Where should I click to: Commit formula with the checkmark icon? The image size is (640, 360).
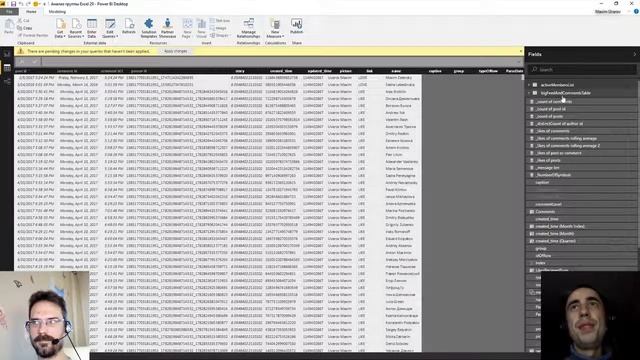(35, 62)
